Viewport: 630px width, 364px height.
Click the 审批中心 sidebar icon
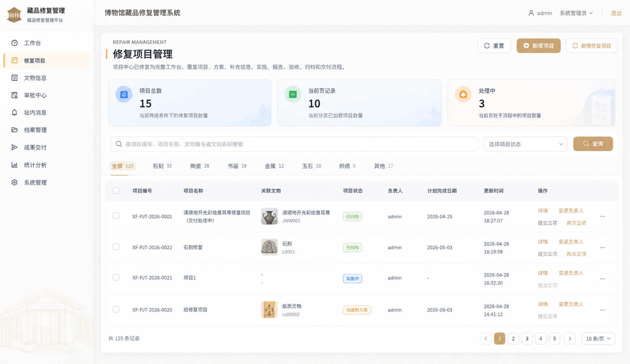(x=15, y=95)
